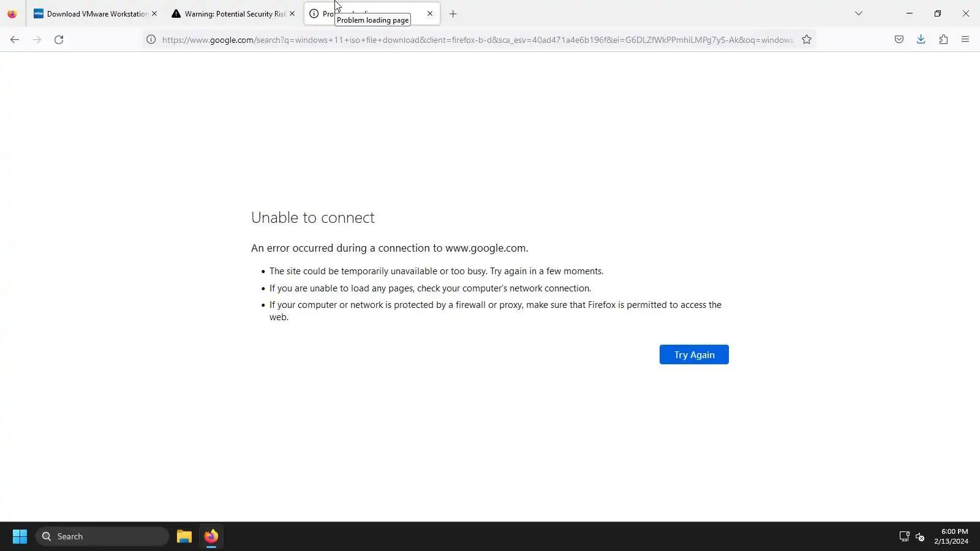This screenshot has height=551, width=980.
Task: Open network status tray icon
Action: pos(904,536)
